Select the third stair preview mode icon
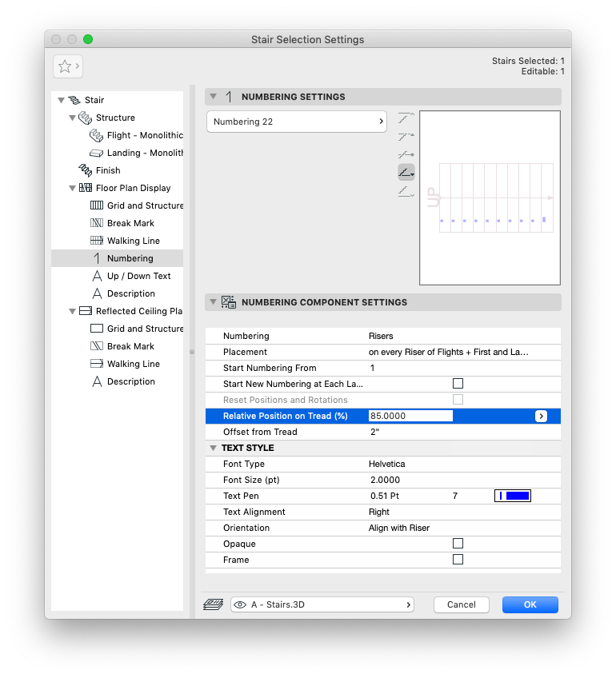This screenshot has height=678, width=616. (x=406, y=154)
